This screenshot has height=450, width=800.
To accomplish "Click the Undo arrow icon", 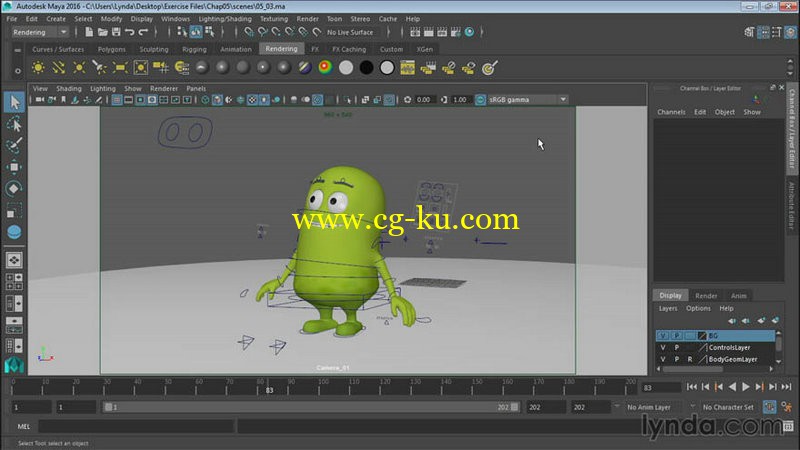I will point(130,32).
